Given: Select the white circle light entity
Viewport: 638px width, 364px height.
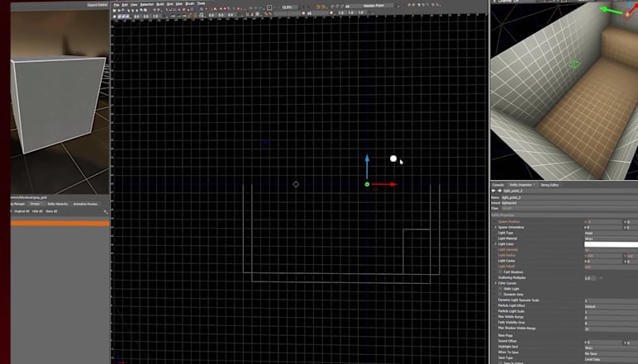Looking at the screenshot, I should point(393,158).
